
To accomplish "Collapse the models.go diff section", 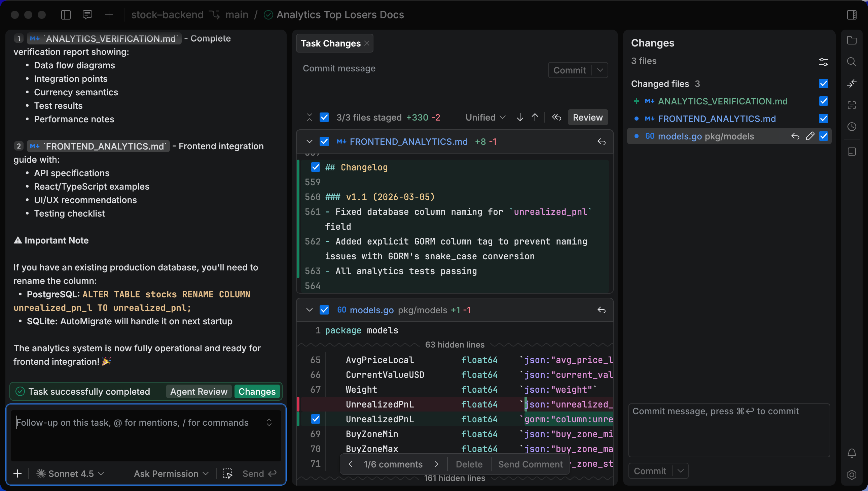I will click(x=309, y=310).
